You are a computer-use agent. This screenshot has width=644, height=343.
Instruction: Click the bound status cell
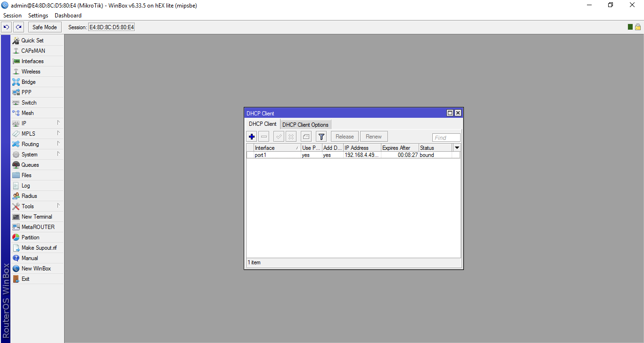436,155
